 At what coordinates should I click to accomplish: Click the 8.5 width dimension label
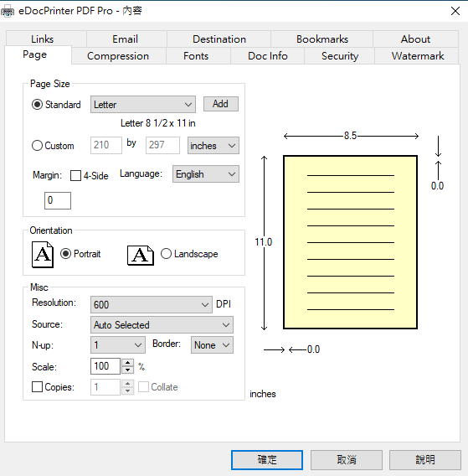tap(350, 136)
